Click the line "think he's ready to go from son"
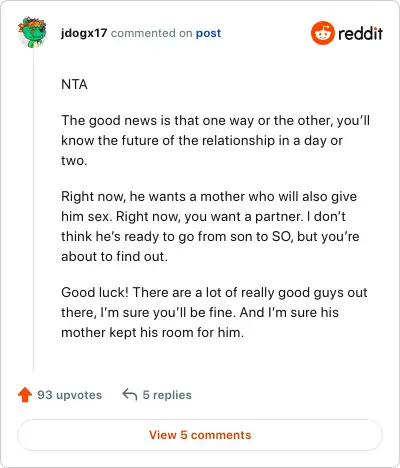 pyautogui.click(x=210, y=237)
